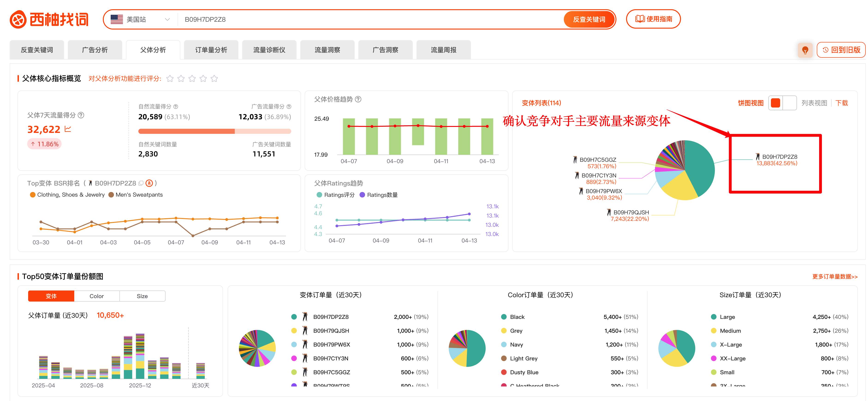Click the trend chart icon beside 32,622
Image resolution: width=868 pixels, height=401 pixels.
click(67, 129)
